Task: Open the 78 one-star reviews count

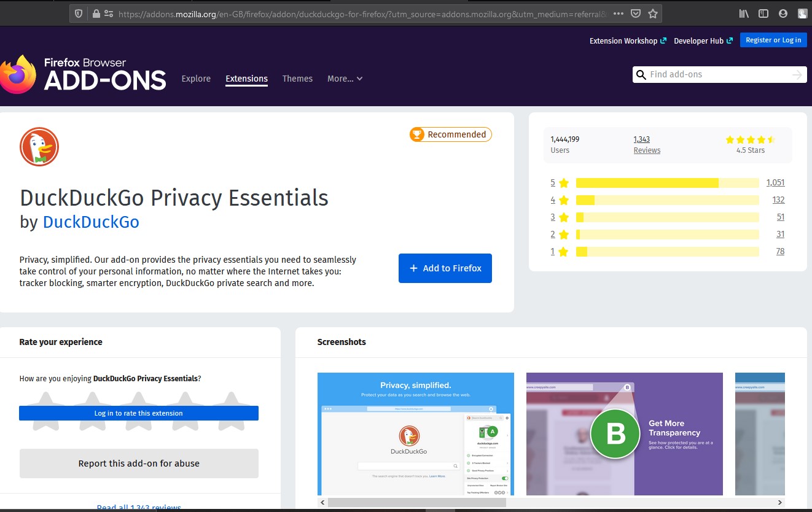Action: [x=781, y=252]
